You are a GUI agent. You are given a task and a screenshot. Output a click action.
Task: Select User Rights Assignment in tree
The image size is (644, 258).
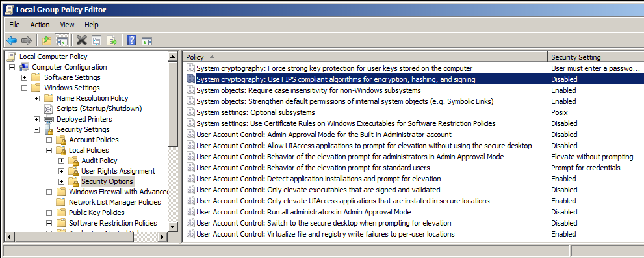pos(118,171)
